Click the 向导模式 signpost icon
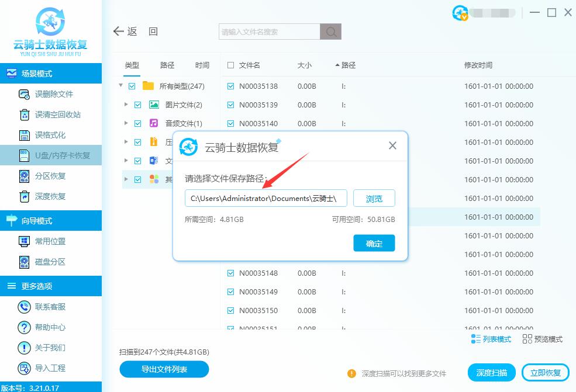Image resolution: width=576 pixels, height=392 pixels. click(11, 221)
